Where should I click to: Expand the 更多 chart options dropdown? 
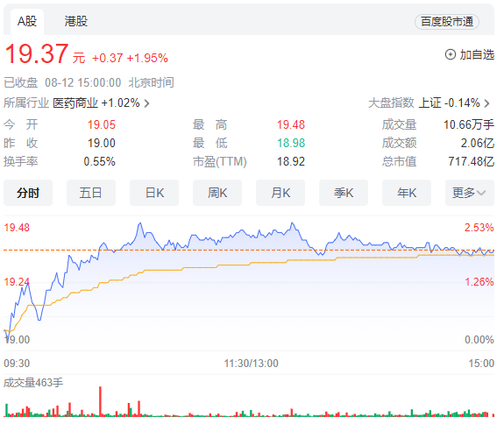(x=470, y=193)
